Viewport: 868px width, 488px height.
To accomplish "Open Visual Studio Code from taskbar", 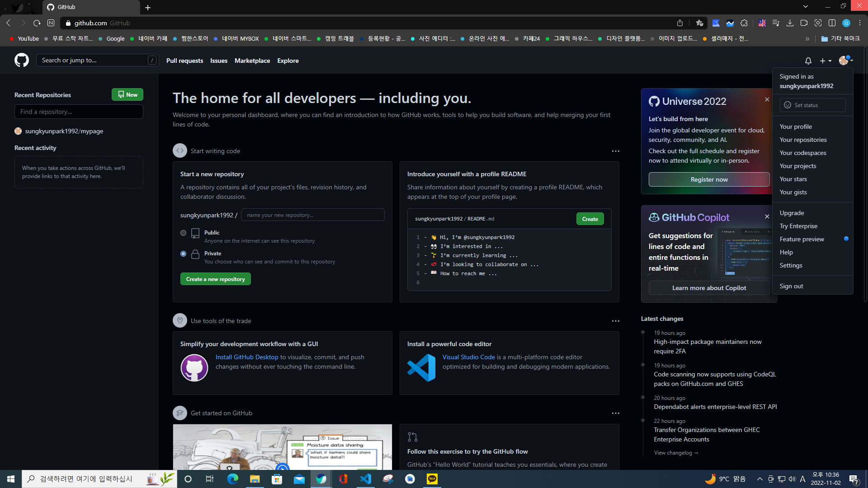I will click(366, 479).
